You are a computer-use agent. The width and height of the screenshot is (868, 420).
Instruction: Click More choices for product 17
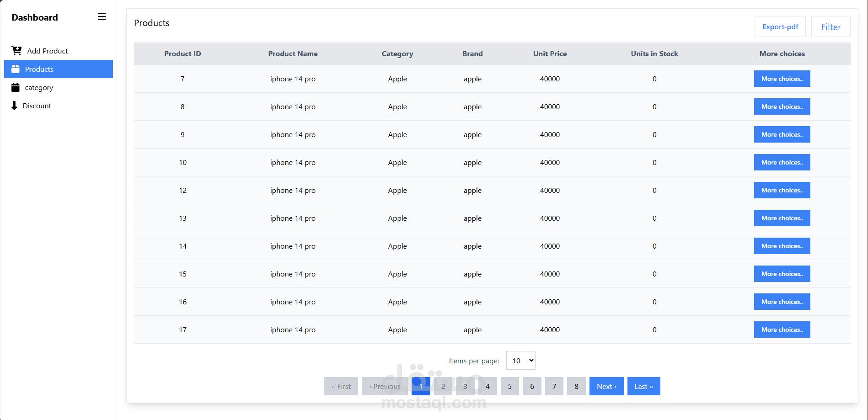coord(782,330)
